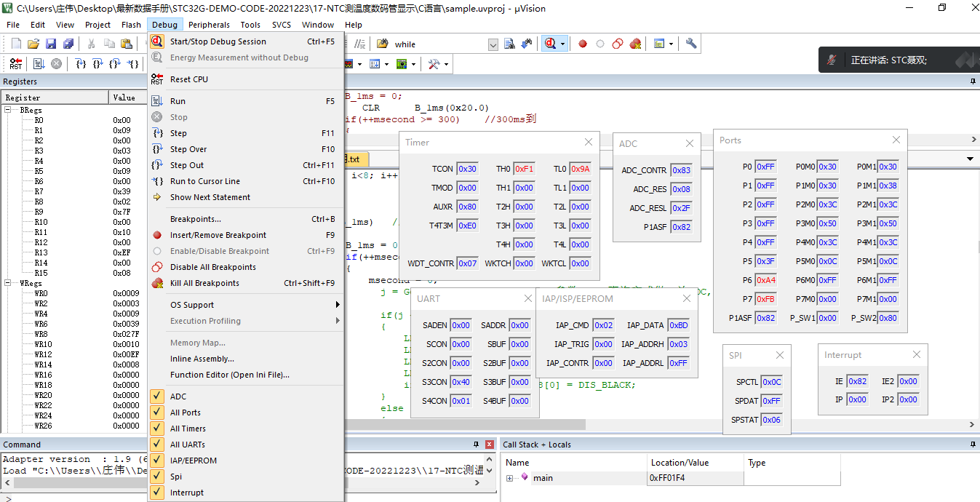The width and height of the screenshot is (980, 502).
Task: Click the S3CON value field in UART
Action: [461, 382]
